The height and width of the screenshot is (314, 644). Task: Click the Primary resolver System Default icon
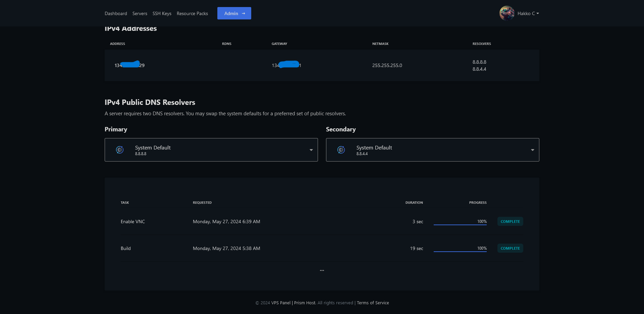pyautogui.click(x=120, y=150)
